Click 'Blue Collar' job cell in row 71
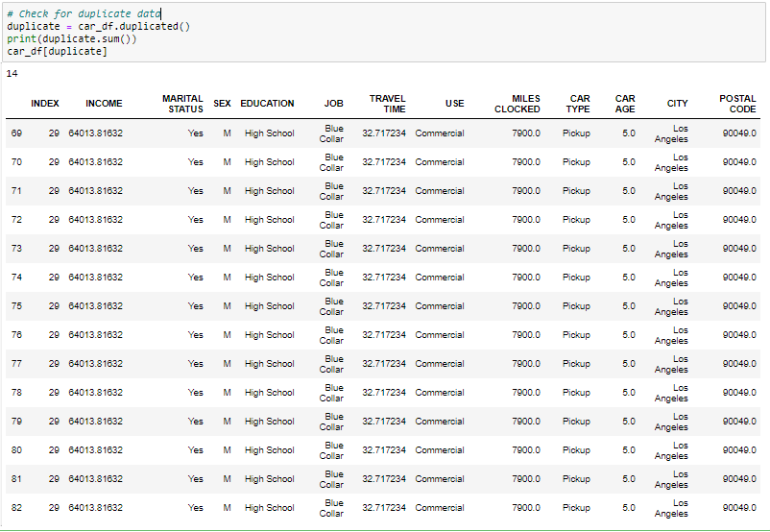770x532 pixels. (331, 191)
